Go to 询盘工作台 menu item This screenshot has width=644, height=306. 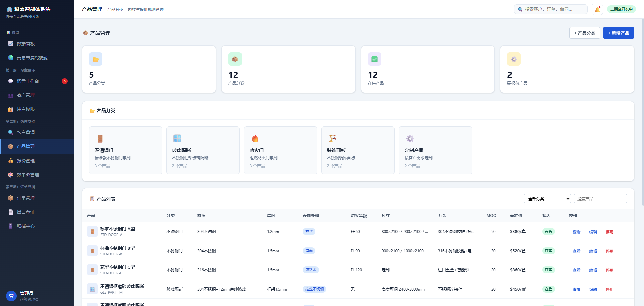pyautogui.click(x=37, y=81)
